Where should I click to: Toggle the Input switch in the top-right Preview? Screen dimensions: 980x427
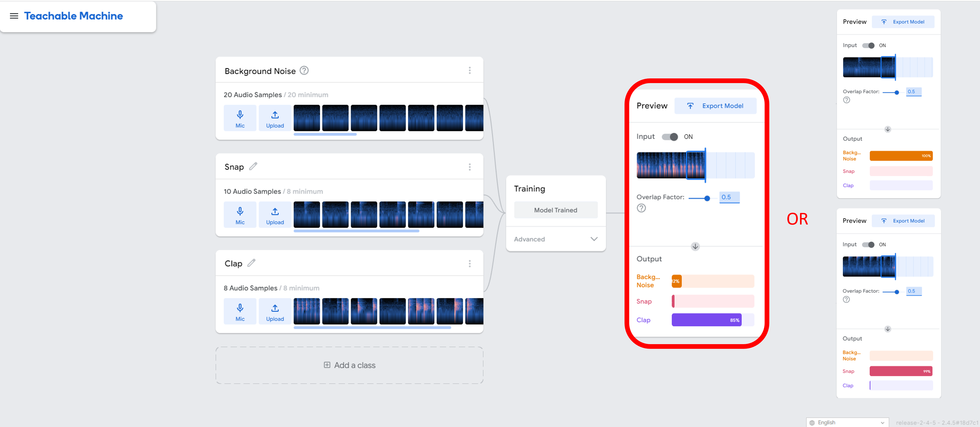point(868,46)
